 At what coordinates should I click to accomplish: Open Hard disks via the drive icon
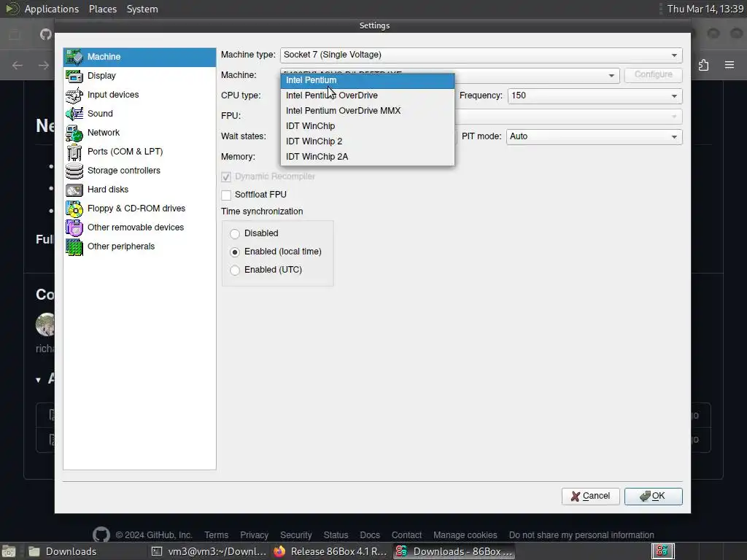74,190
